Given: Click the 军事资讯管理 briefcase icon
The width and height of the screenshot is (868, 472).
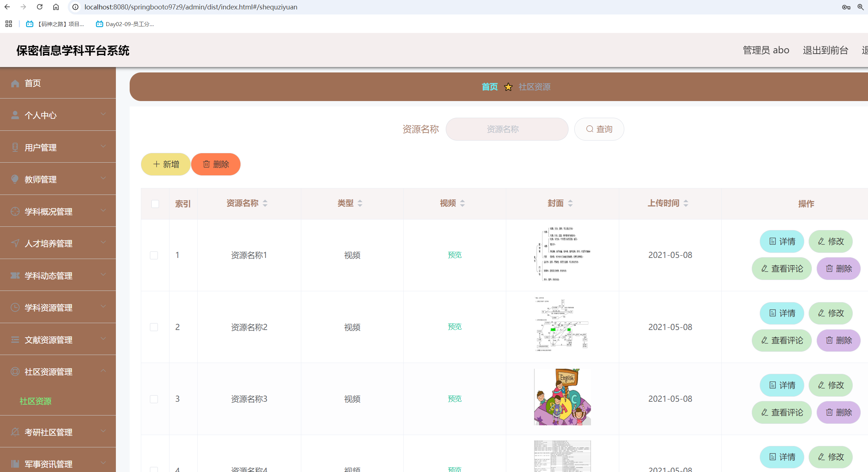Looking at the screenshot, I should click(15, 464).
